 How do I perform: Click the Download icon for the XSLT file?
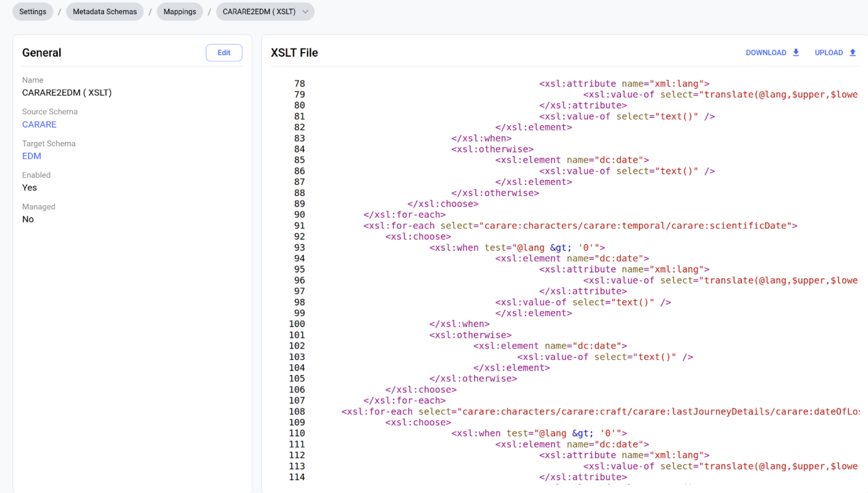point(796,52)
